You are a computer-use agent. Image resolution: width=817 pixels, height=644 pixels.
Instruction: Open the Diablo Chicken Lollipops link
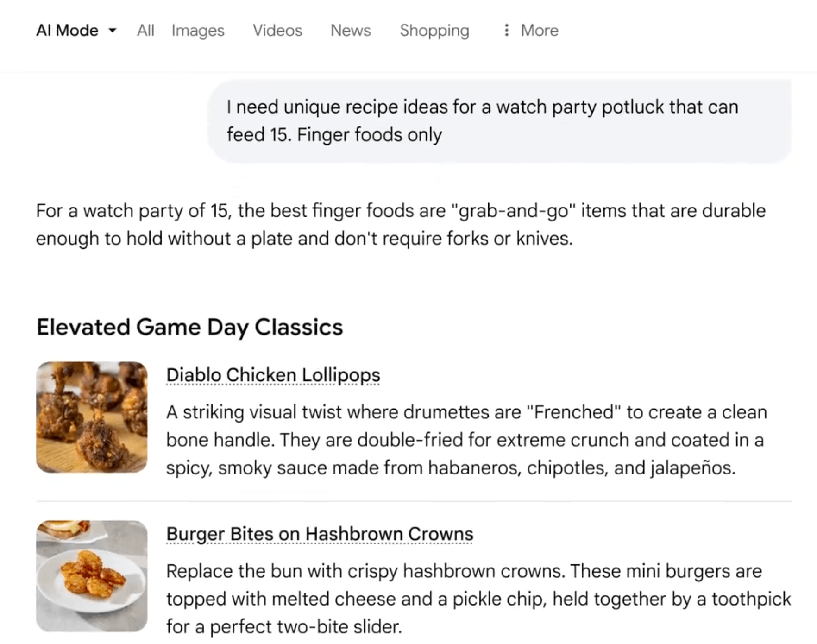(273, 375)
